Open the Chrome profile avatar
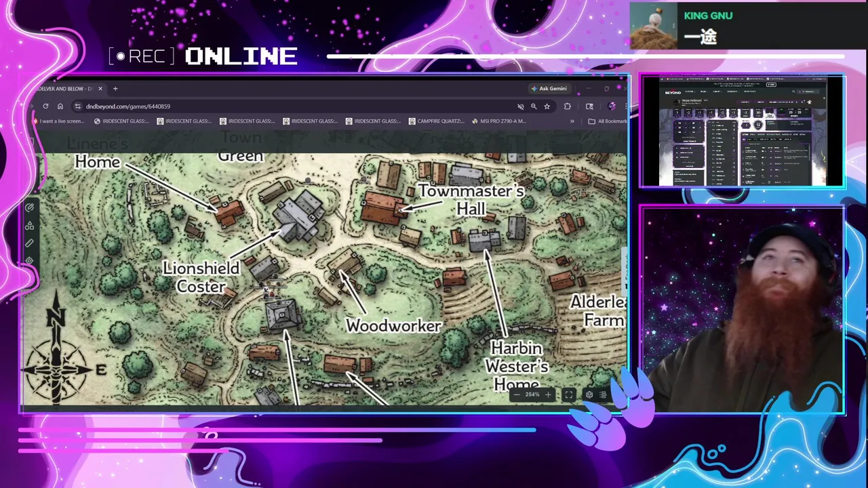868x488 pixels. tap(612, 106)
